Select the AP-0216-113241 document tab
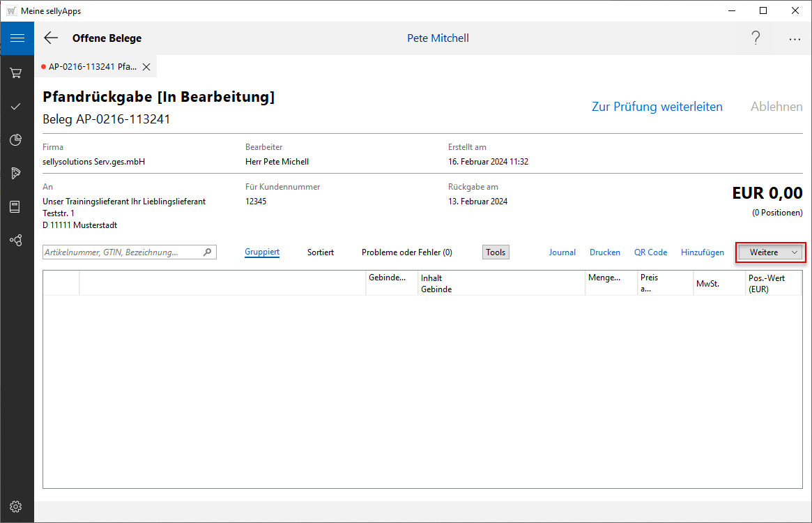This screenshot has height=523, width=812. click(91, 67)
